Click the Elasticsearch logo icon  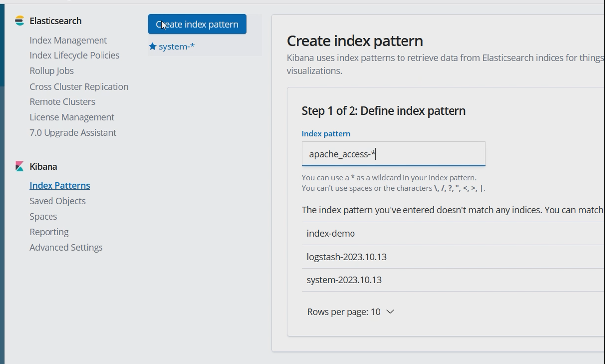20,21
